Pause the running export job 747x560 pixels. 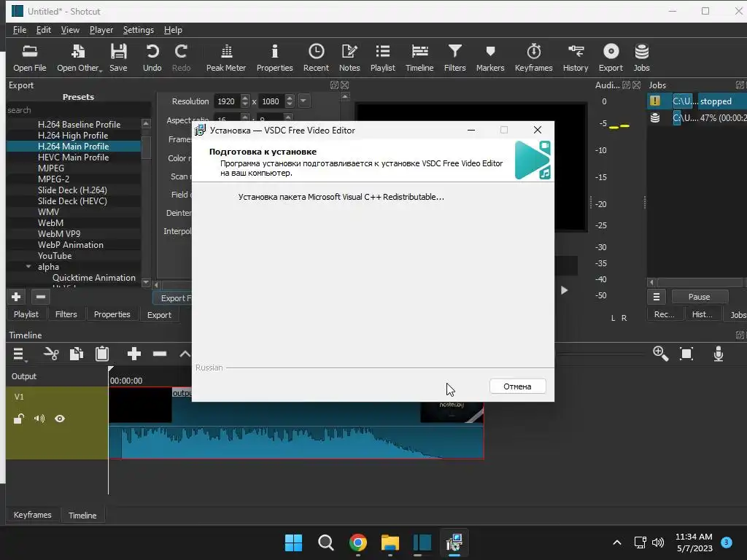[699, 297]
